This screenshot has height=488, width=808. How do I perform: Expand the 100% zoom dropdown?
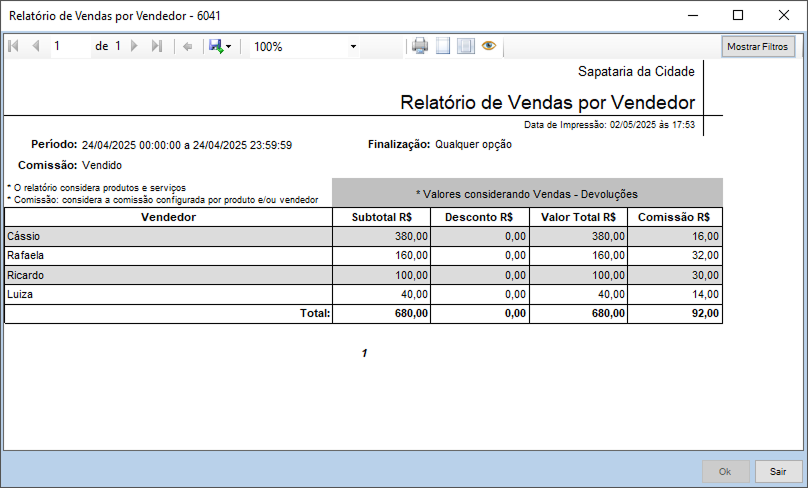pos(353,47)
